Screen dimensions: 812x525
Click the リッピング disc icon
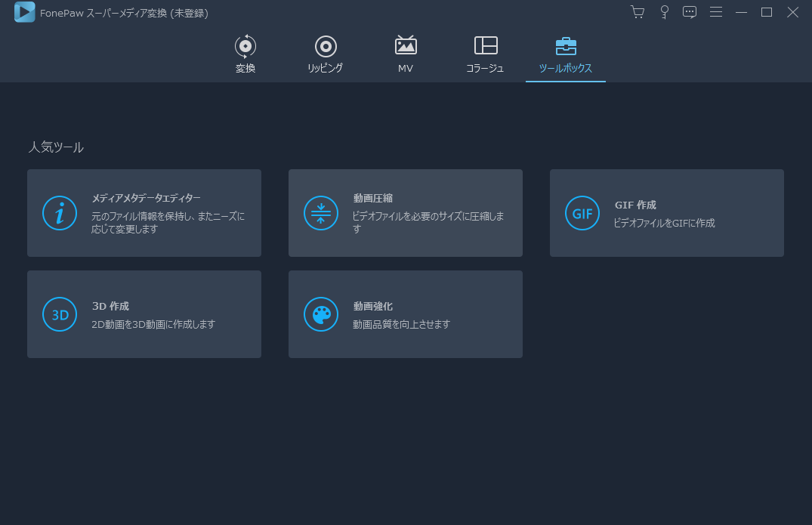click(326, 46)
